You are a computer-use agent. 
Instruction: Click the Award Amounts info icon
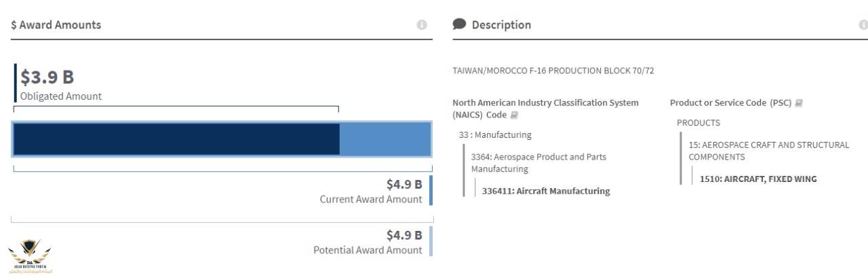tap(421, 25)
